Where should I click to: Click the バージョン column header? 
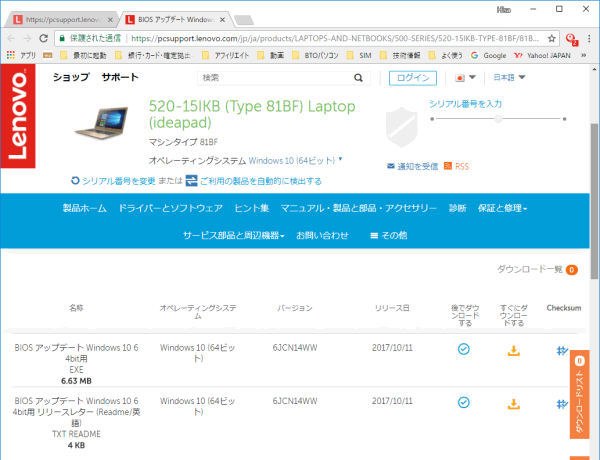(295, 308)
